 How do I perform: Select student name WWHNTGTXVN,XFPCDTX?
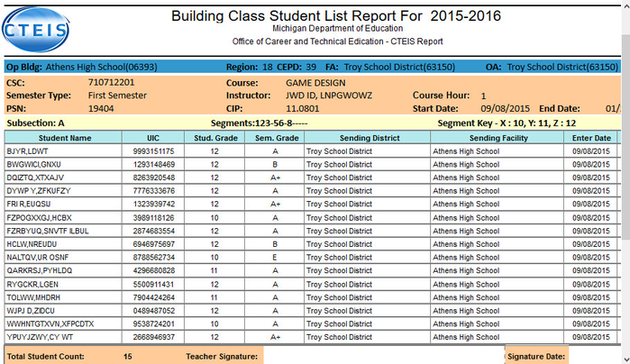click(x=50, y=323)
